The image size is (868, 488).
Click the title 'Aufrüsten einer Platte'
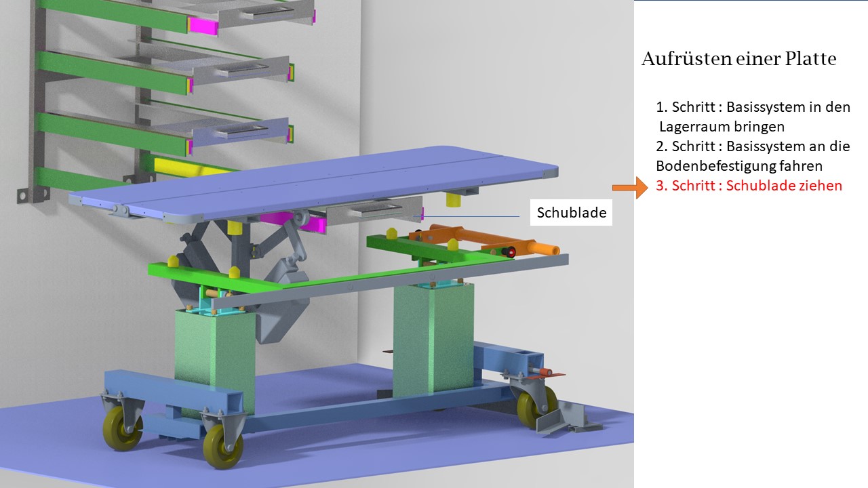pyautogui.click(x=738, y=59)
